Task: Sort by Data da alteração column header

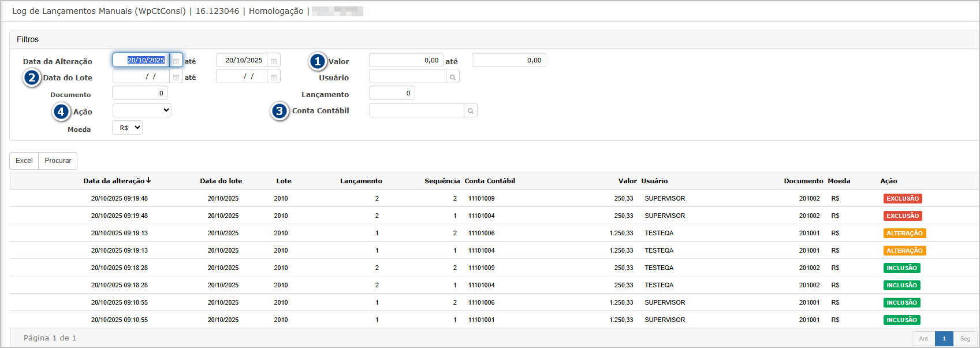Action: point(114,181)
